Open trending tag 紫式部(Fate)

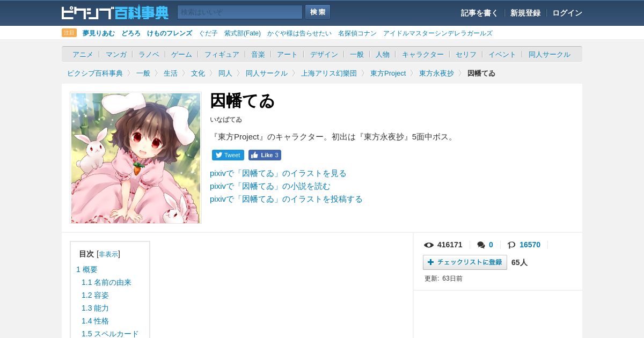243,33
